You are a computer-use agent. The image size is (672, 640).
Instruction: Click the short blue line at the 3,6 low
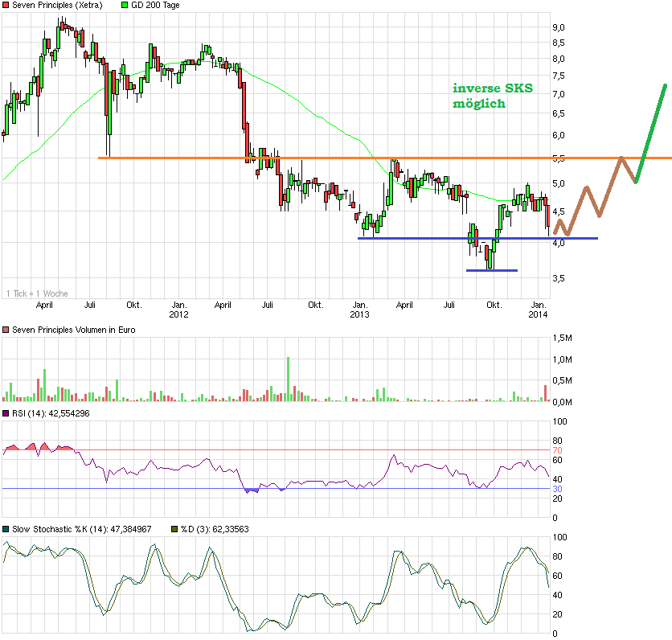[492, 270]
